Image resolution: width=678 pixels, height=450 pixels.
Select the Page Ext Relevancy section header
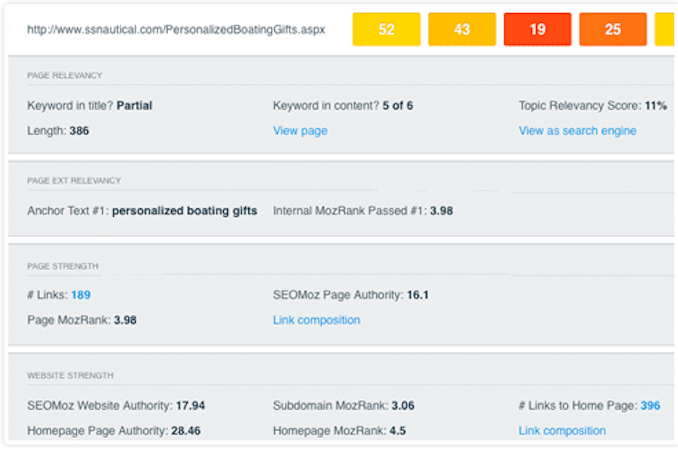75,181
